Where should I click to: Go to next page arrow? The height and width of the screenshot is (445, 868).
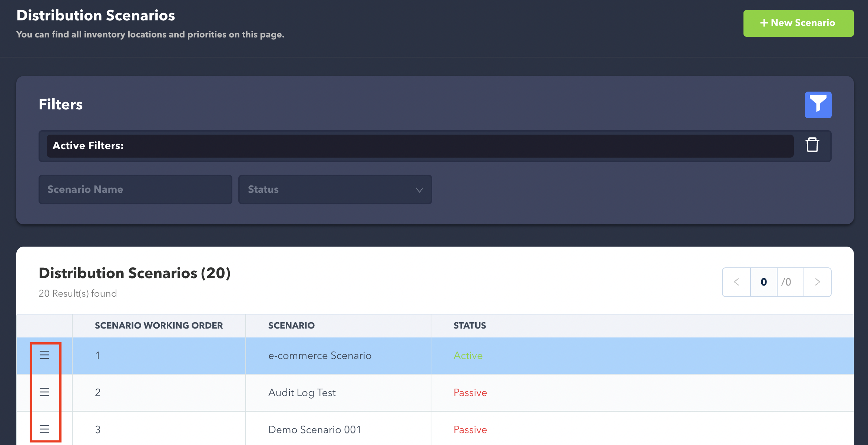(817, 282)
